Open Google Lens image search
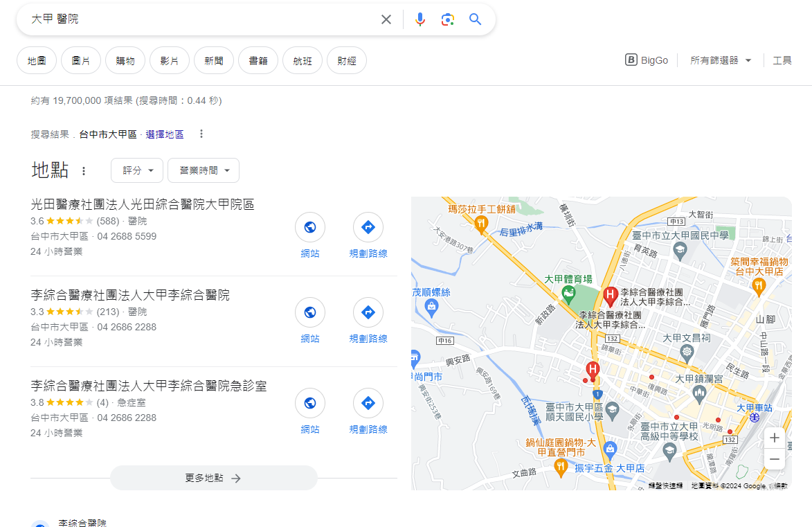Viewport: 812px width, 527px height. (x=447, y=19)
